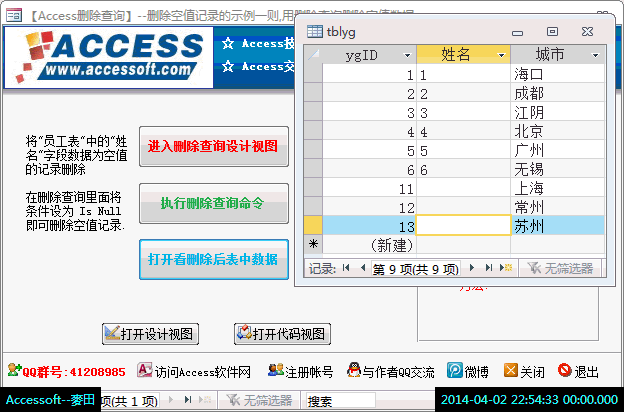Click the 江阴 city cell
This screenshot has height=412, width=624.
557,112
